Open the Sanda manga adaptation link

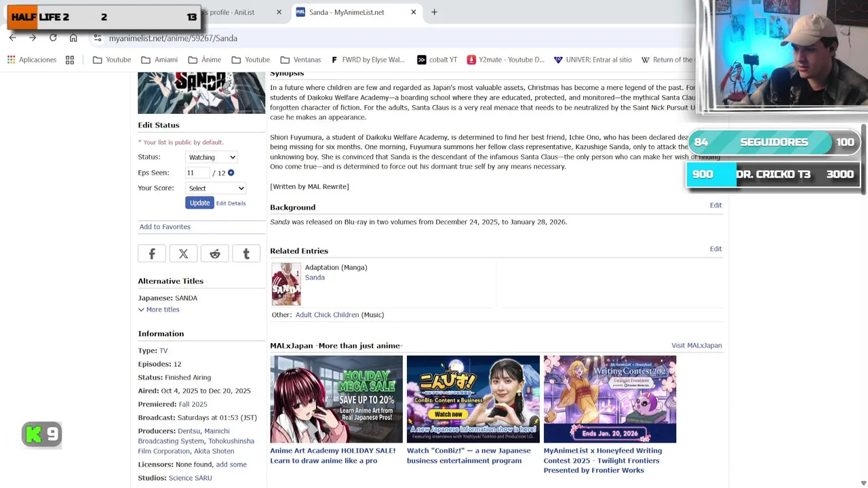tap(315, 277)
